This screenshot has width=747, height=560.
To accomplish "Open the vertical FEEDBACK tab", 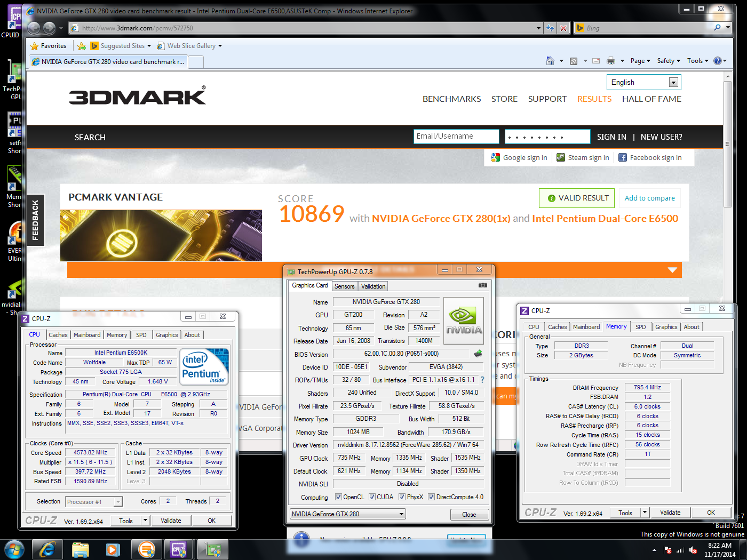I will [35, 220].
